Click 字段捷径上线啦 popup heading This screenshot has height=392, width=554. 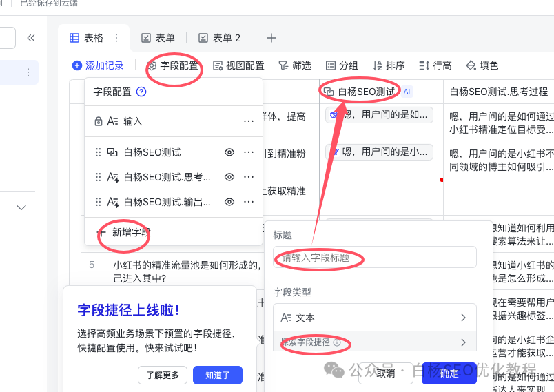128,310
